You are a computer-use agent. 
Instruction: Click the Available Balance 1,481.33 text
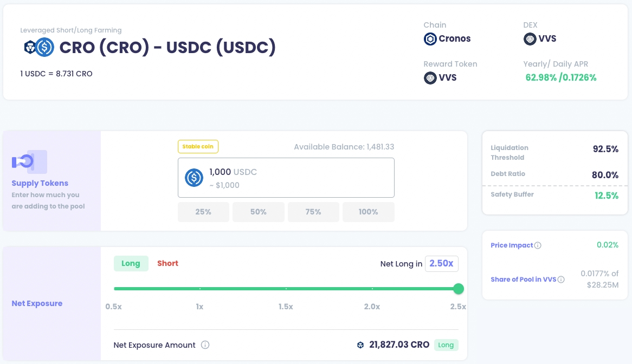pos(344,147)
